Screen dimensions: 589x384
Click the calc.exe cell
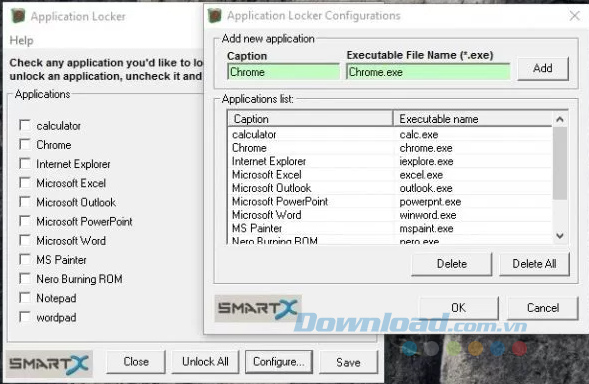tap(419, 135)
